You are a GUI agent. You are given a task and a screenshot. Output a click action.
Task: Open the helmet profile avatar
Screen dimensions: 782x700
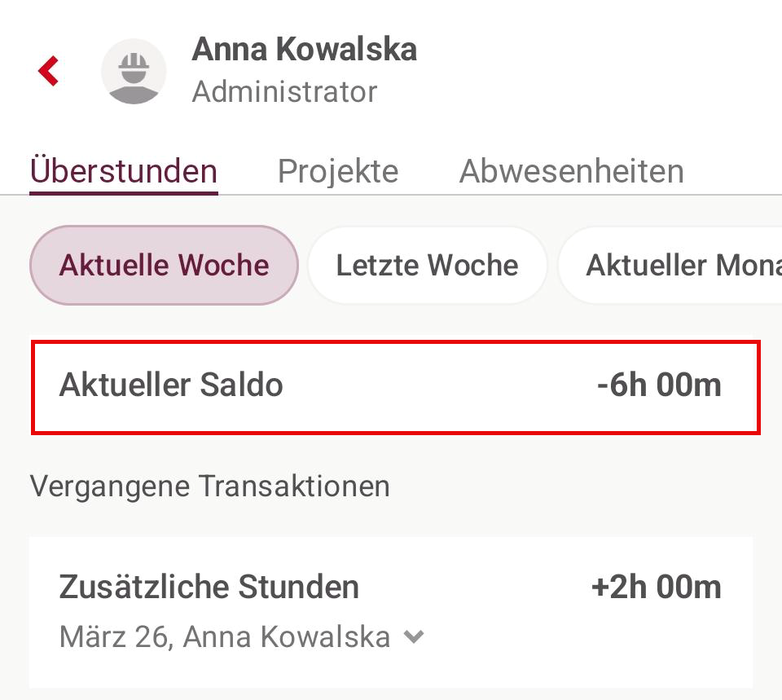134,71
